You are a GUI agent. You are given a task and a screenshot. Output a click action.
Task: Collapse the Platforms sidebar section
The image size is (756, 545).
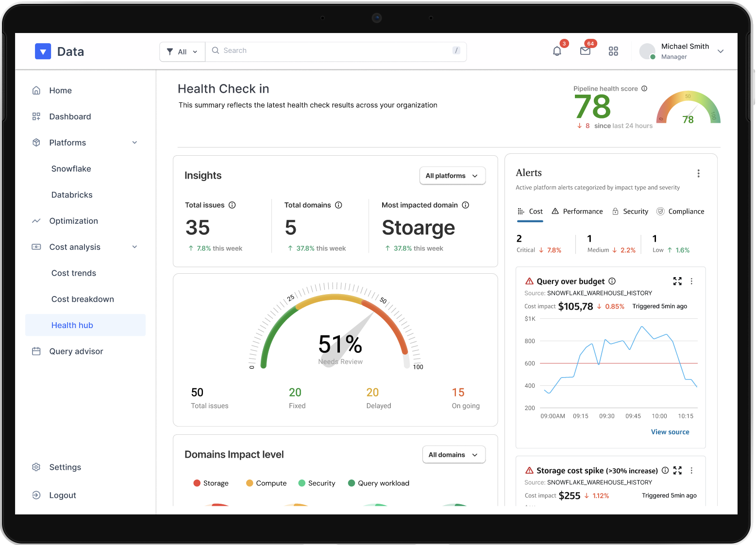pos(134,143)
